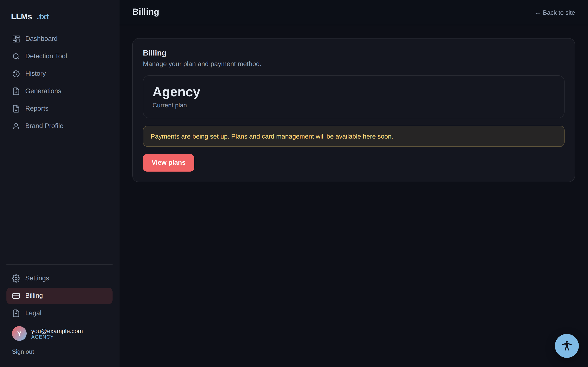The width and height of the screenshot is (588, 367).
Task: Click the History clock icon
Action: [x=16, y=74]
